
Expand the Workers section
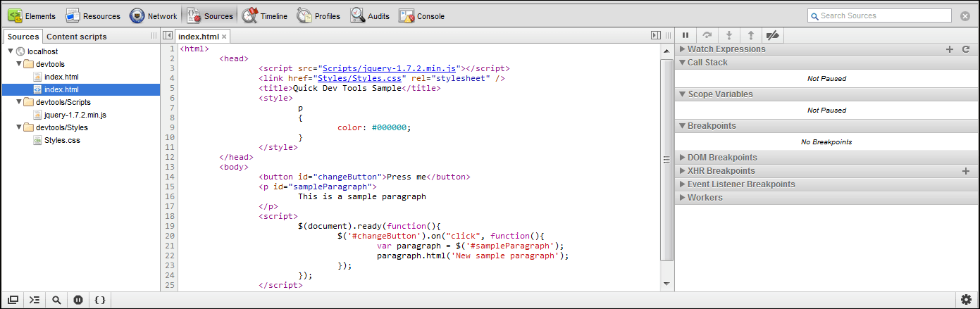682,198
